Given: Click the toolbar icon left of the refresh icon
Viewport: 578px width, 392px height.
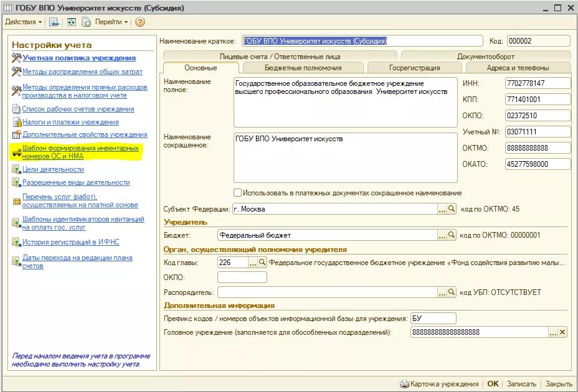Looking at the screenshot, I should (54, 22).
